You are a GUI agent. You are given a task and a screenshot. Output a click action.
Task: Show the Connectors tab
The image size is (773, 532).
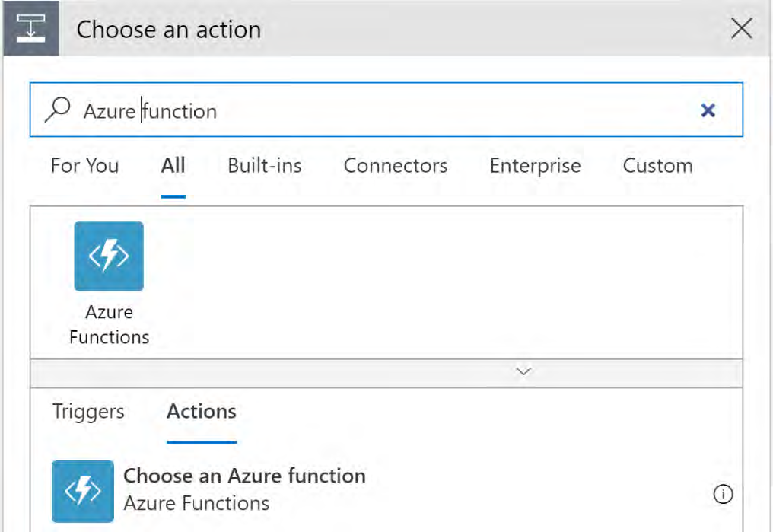[x=396, y=166]
